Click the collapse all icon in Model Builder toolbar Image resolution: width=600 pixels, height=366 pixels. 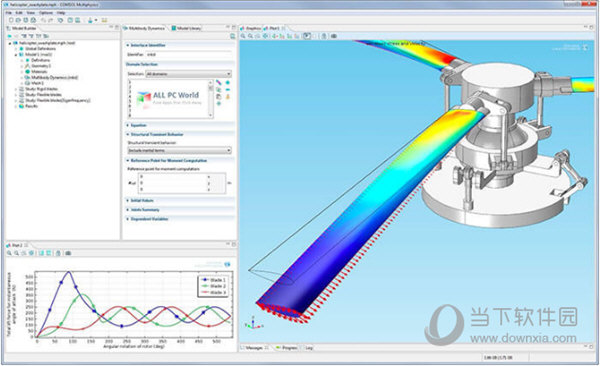click(31, 36)
